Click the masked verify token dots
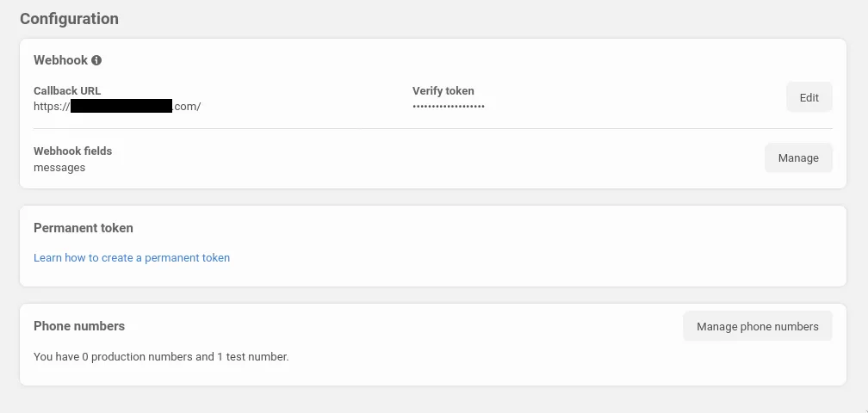This screenshot has height=413, width=868. (448, 107)
